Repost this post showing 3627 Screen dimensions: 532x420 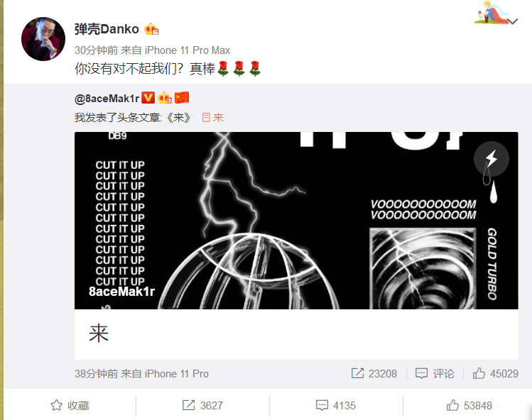202,405
